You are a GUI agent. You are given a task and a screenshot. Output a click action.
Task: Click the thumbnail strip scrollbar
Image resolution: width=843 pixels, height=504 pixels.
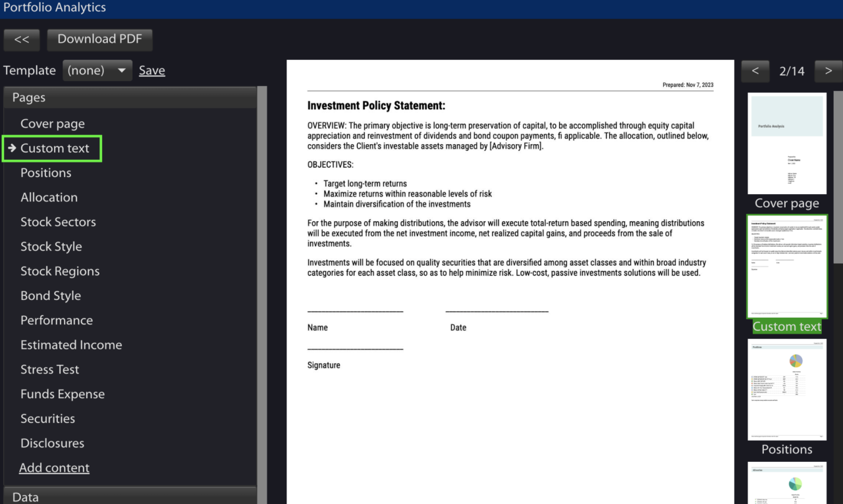tap(838, 178)
